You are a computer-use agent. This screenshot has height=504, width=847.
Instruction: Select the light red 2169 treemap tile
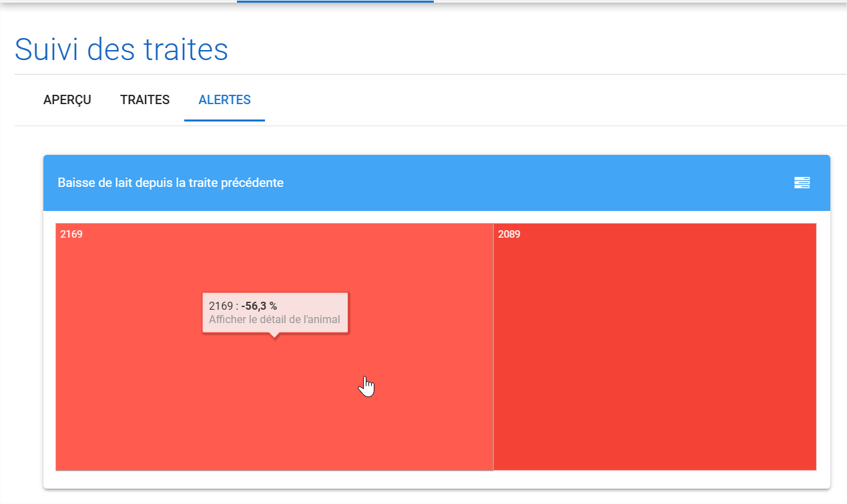(274, 401)
